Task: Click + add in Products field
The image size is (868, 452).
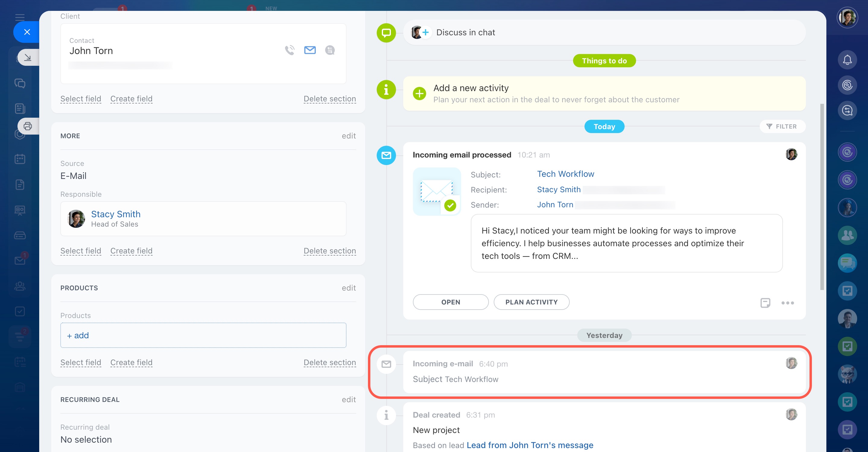Action: pyautogui.click(x=78, y=335)
